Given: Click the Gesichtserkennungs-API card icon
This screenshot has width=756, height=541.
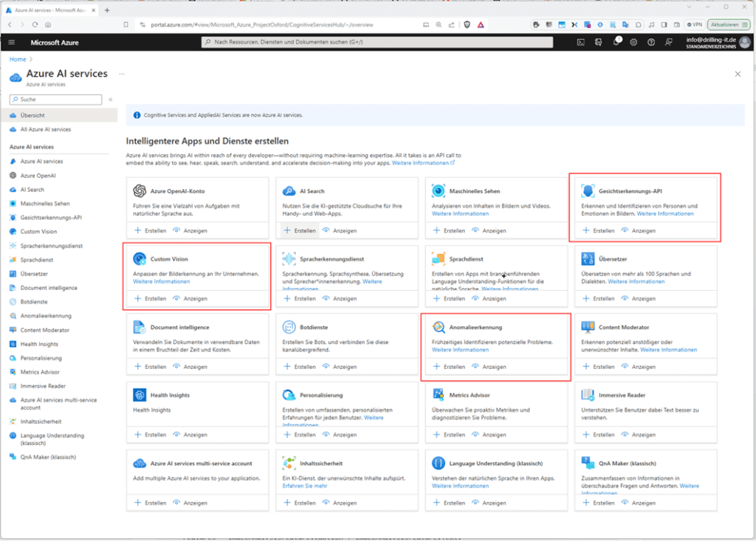Looking at the screenshot, I should coord(588,191).
